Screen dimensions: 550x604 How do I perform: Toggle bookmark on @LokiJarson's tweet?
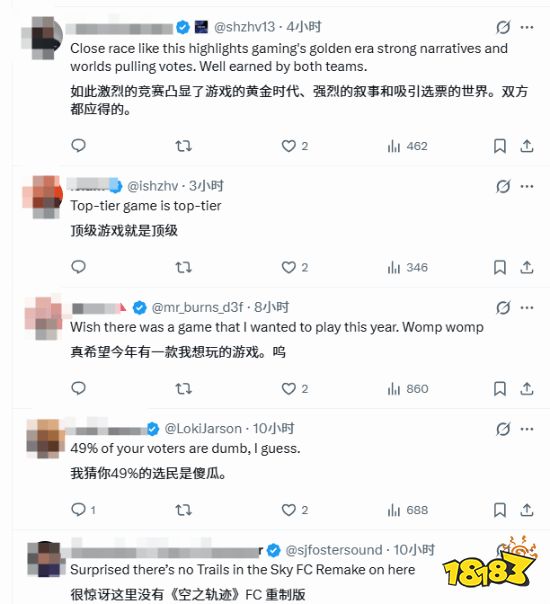(x=500, y=510)
